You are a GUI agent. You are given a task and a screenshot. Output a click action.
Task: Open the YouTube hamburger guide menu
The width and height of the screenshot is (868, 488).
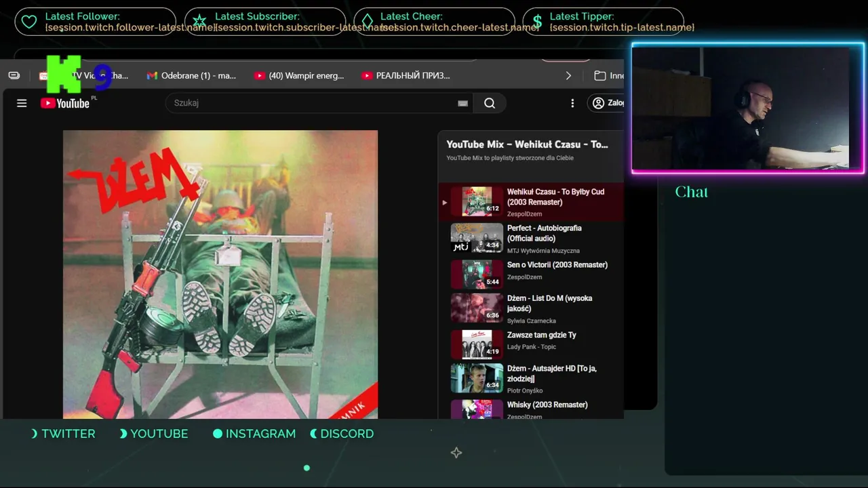(x=22, y=103)
